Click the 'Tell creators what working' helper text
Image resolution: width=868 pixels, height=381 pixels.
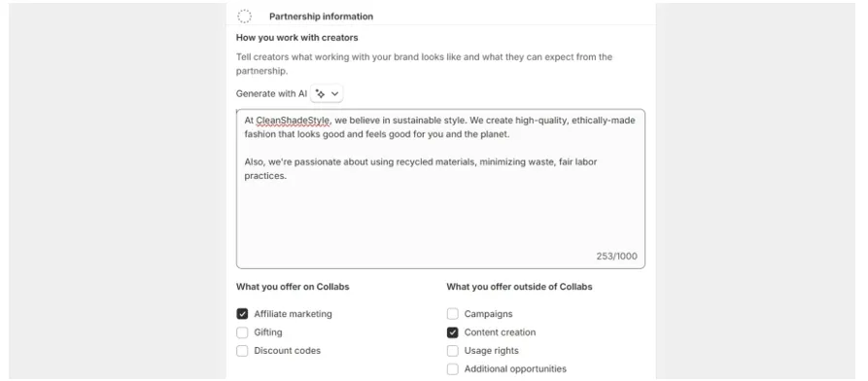point(424,64)
